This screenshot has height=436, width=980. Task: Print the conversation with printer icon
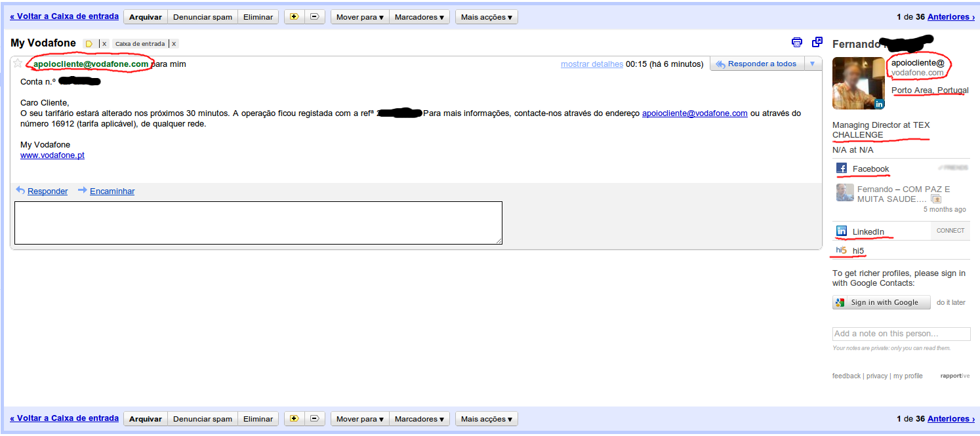pos(797,43)
